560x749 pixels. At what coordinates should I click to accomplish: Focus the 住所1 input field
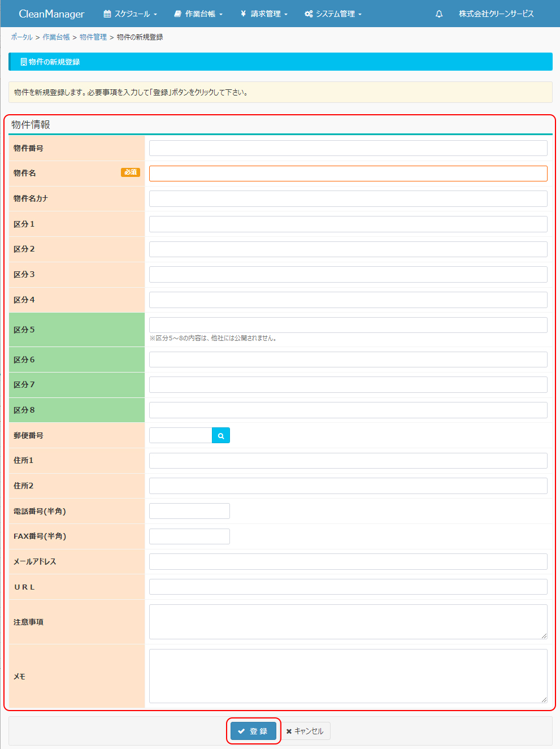348,461
